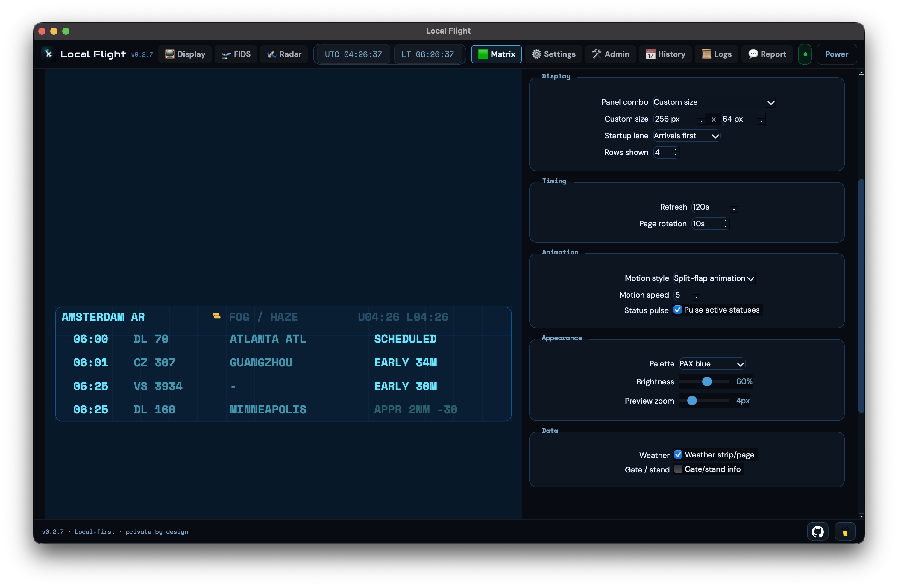This screenshot has height=588, width=898.
Task: Click the SCHEDULED status text
Action: (405, 339)
